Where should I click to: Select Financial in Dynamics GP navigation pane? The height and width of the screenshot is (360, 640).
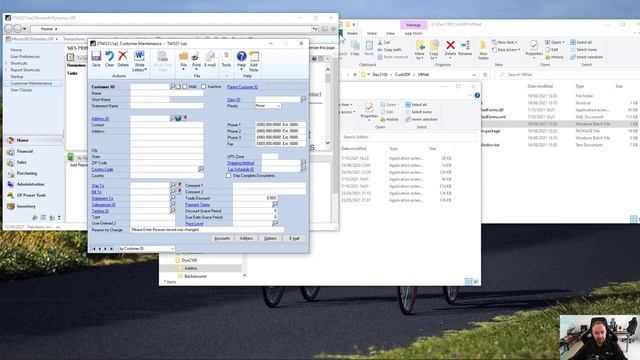[25, 151]
